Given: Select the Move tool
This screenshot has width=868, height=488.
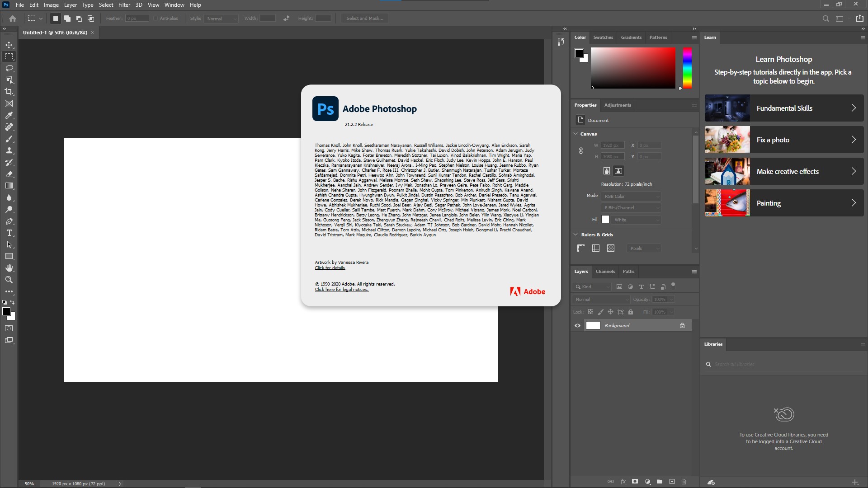Looking at the screenshot, I should pos(9,45).
